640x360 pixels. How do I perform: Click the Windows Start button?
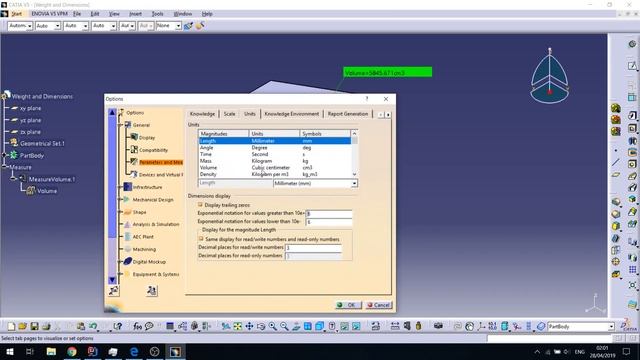[x=9, y=351]
